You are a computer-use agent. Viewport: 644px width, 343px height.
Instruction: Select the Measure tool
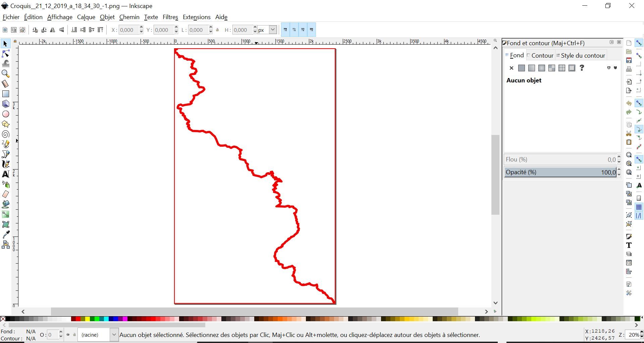(5, 84)
